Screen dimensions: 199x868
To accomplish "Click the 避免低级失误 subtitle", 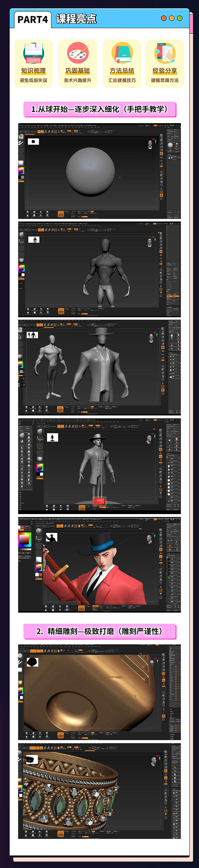I will point(33,81).
